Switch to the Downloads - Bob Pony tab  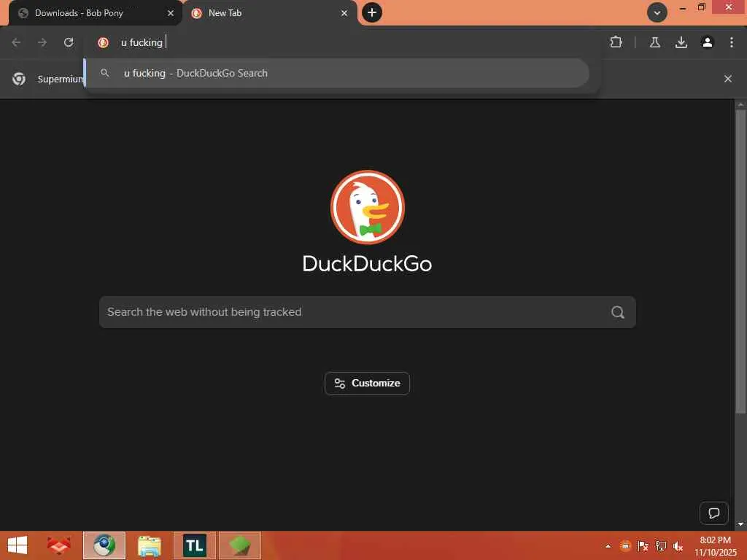click(x=95, y=13)
